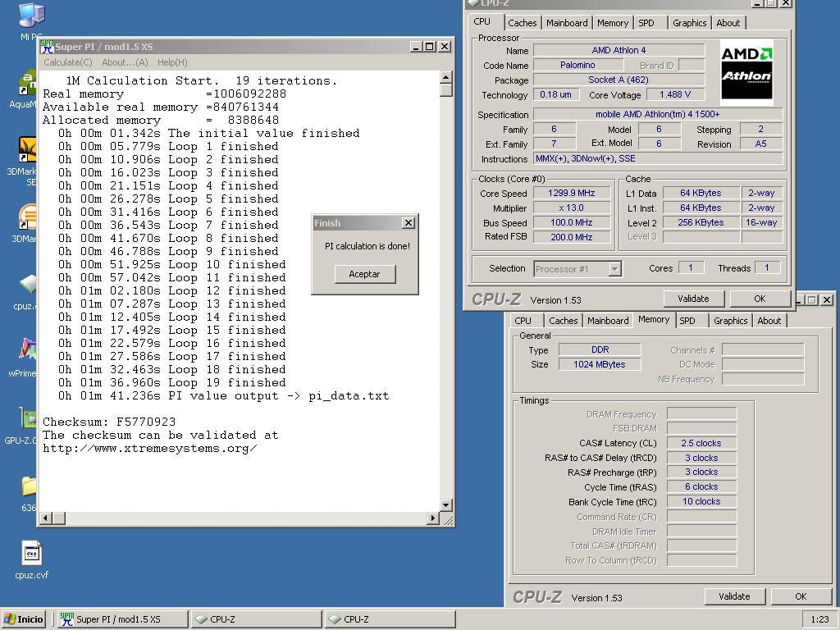
Task: Click the Super PI title bar icon
Action: coord(47,47)
